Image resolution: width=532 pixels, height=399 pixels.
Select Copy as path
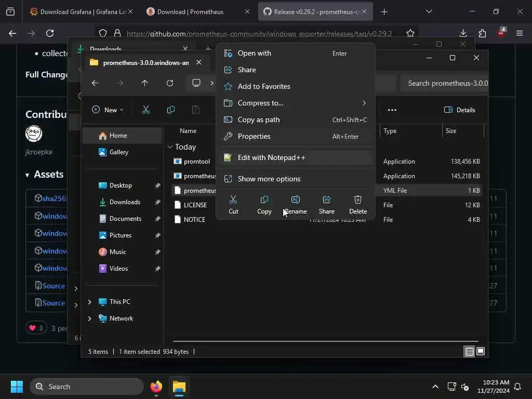coord(296,119)
